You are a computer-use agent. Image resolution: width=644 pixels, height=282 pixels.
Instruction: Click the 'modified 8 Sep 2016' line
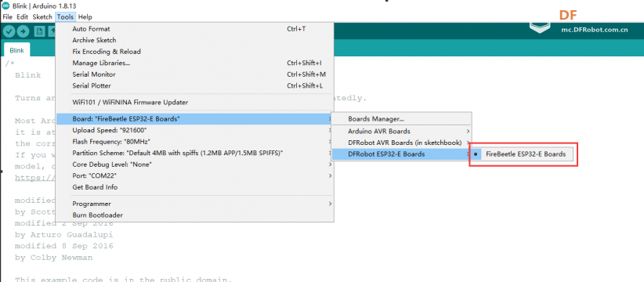63,246
